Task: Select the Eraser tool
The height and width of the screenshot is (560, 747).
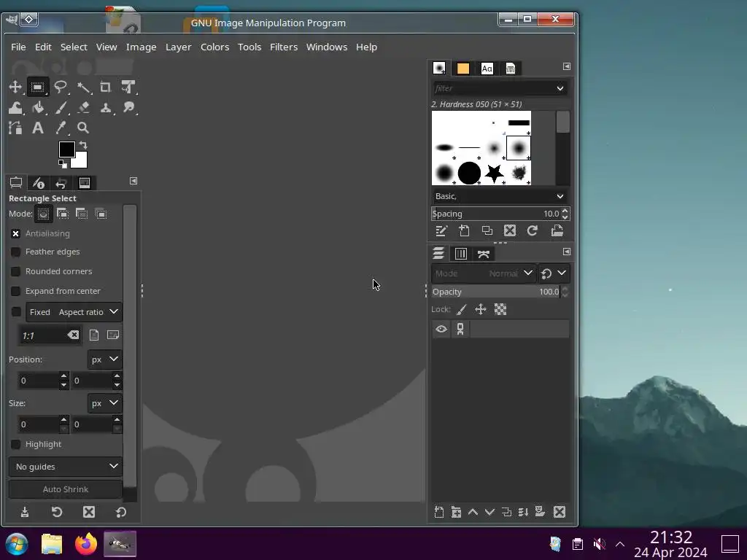Action: pos(83,108)
